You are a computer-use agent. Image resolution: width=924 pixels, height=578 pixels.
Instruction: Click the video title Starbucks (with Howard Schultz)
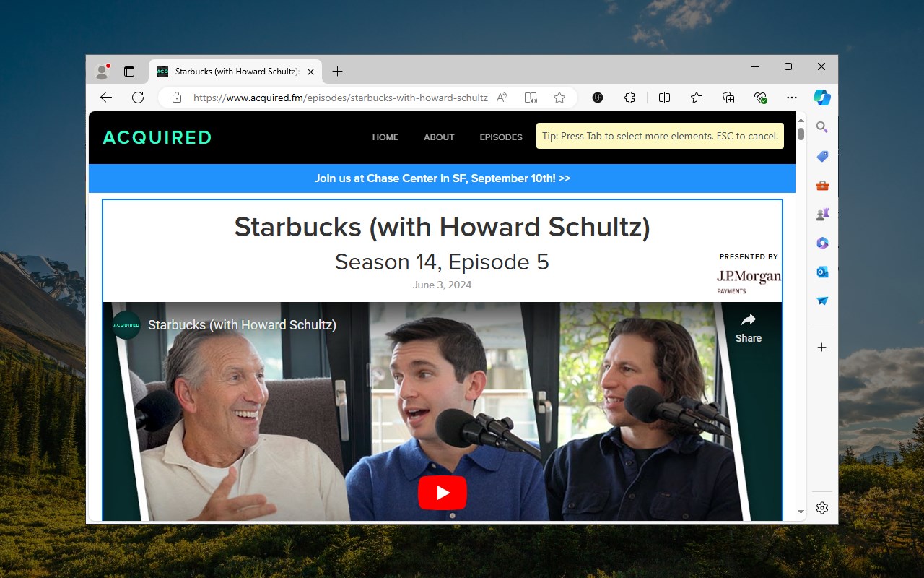point(242,325)
